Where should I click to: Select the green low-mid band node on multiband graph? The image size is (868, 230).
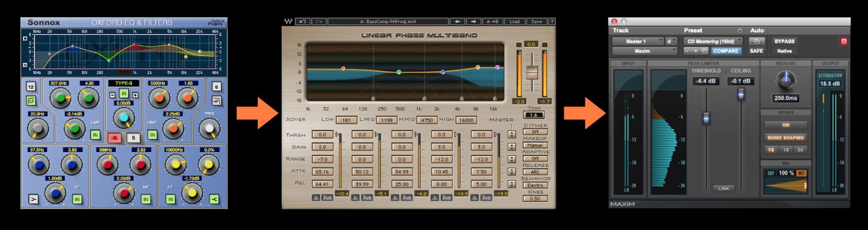(x=398, y=72)
